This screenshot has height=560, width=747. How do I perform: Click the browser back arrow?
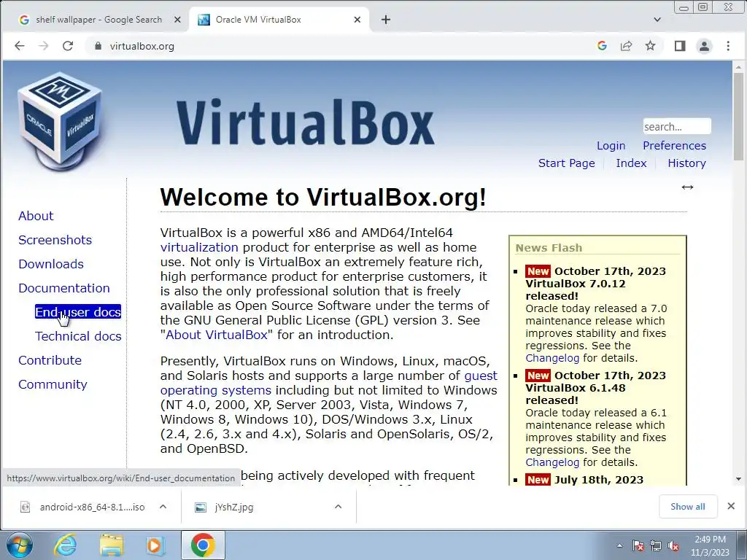pos(20,46)
